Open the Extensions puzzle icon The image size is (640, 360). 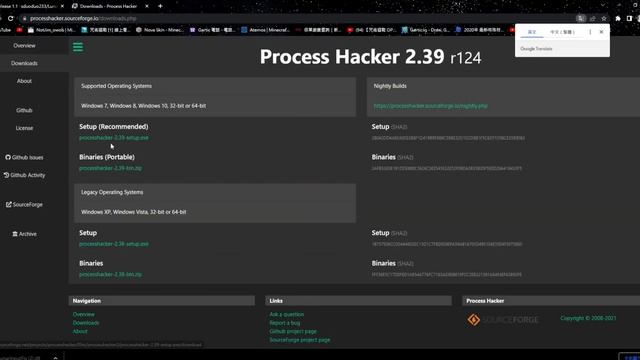tap(618, 18)
